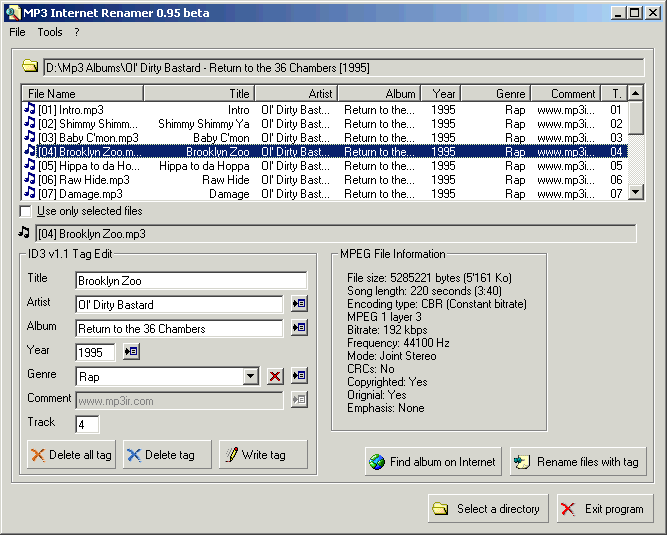Click the file list scroll down arrow
Image resolution: width=667 pixels, height=535 pixels.
pyautogui.click(x=636, y=192)
